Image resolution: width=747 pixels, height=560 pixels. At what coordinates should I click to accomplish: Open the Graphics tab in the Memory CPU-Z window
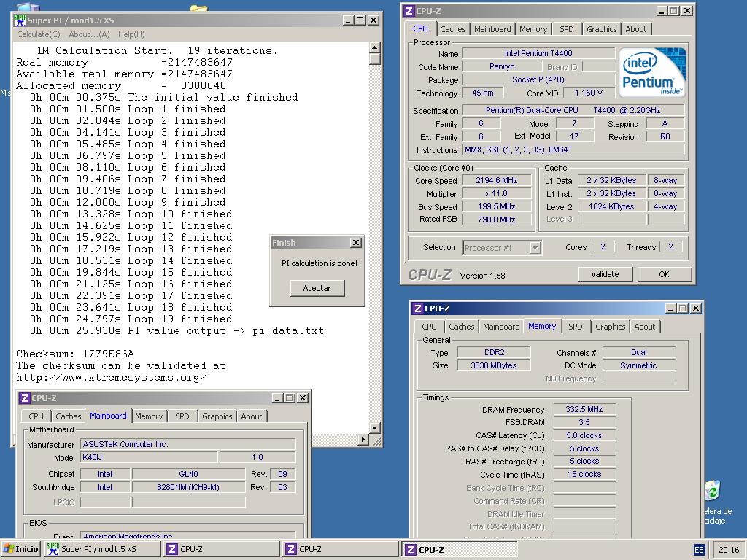tap(610, 327)
